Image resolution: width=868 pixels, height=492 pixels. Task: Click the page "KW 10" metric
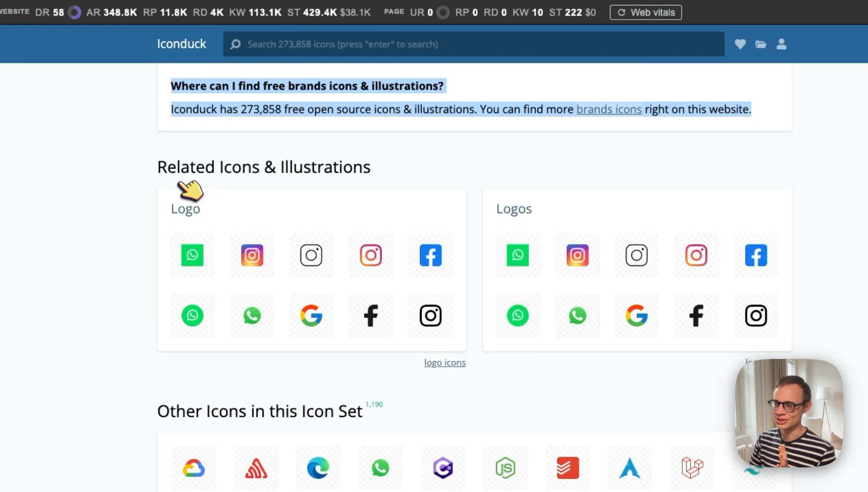click(x=528, y=12)
